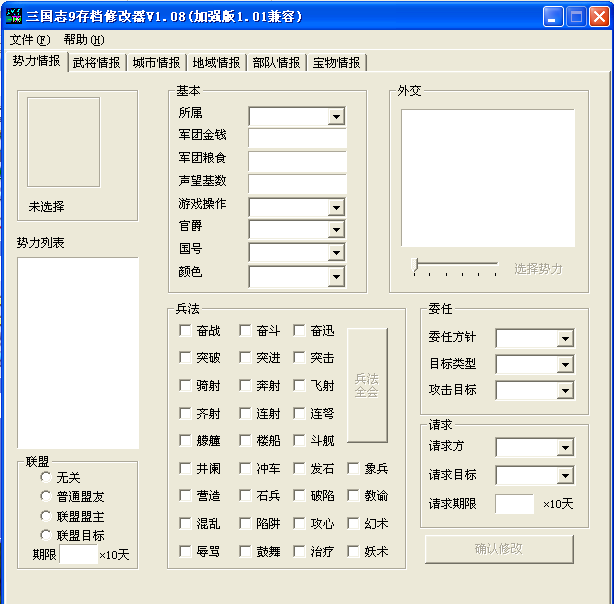Viewport: 614px width, 604px height.
Task: Select the 无关 radio button
Action: click(46, 477)
